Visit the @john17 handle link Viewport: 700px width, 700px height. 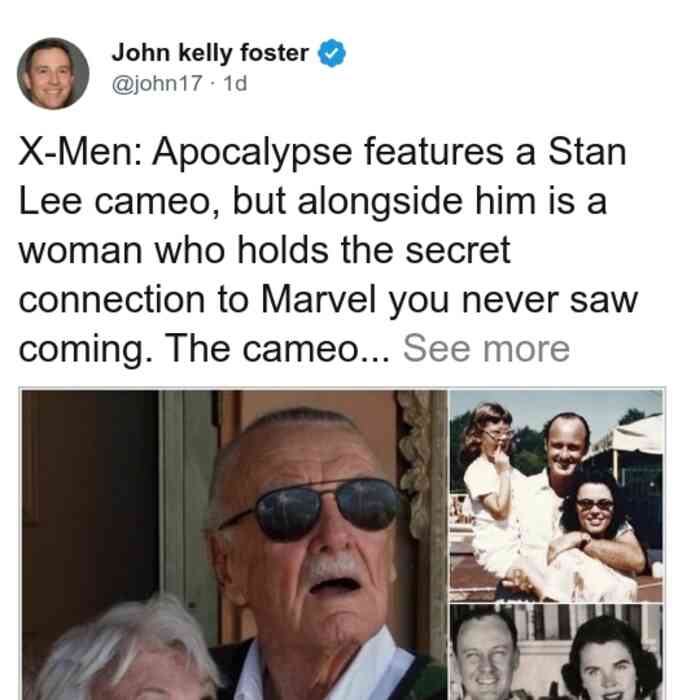point(157,83)
